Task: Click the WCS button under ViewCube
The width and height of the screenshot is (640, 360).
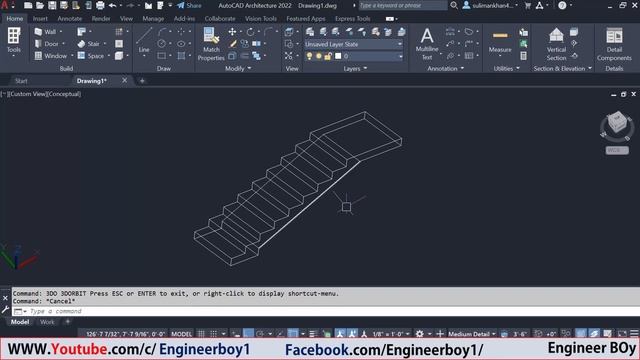Action: tap(617, 150)
